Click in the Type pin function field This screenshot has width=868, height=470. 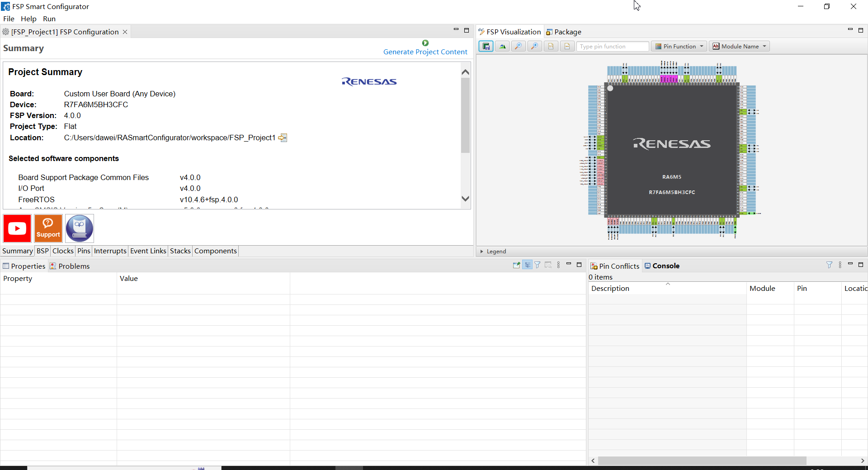613,46
